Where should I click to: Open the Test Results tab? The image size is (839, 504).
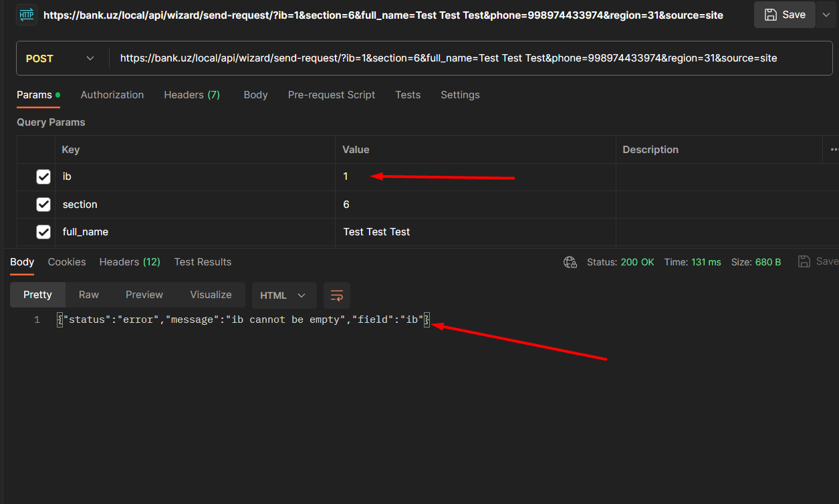203,262
